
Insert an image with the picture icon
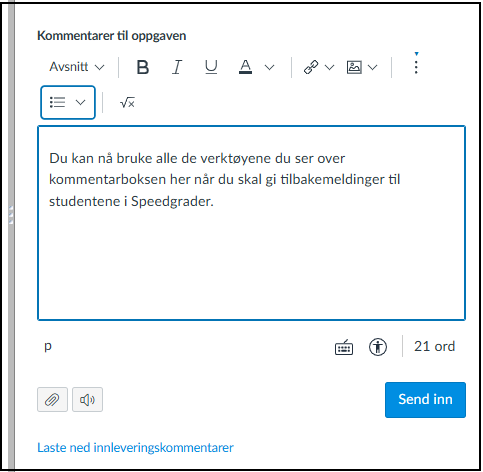(354, 67)
